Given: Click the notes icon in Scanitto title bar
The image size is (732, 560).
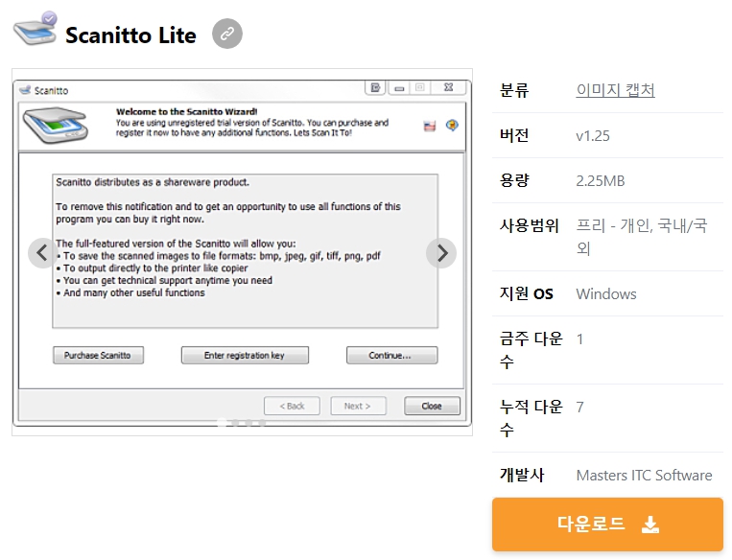Looking at the screenshot, I should click(375, 87).
